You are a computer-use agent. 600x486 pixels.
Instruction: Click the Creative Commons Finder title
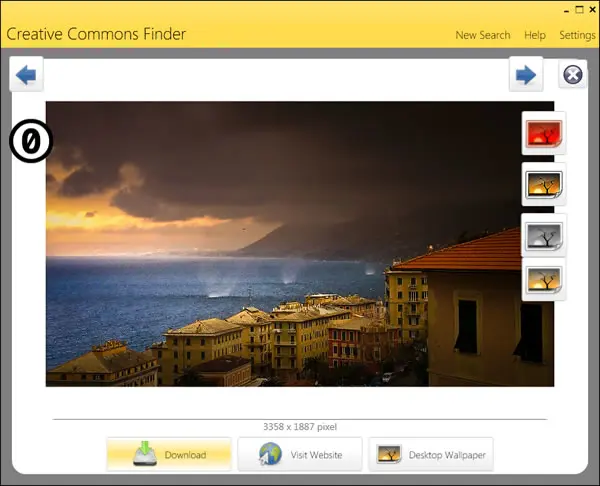(96, 34)
